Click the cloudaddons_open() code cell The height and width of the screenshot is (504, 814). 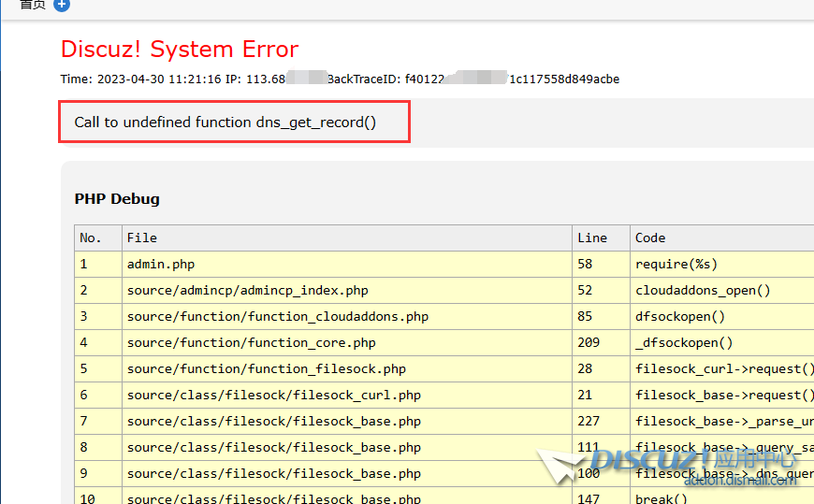[703, 290]
